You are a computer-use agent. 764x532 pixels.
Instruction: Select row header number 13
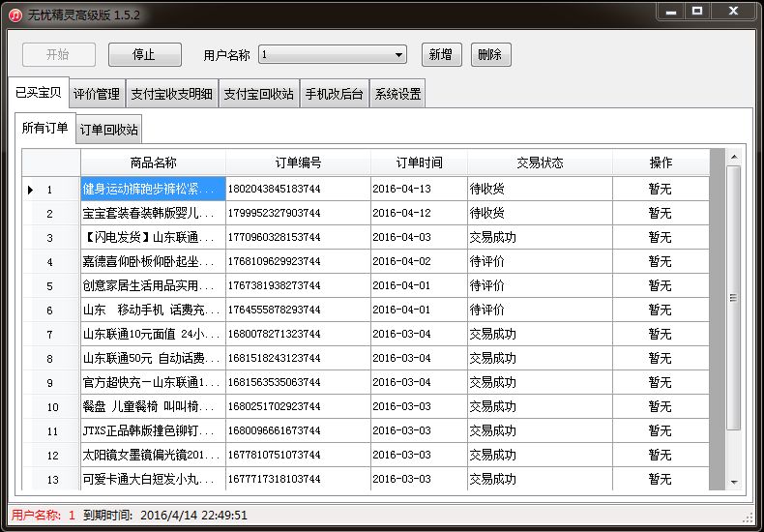(51, 480)
